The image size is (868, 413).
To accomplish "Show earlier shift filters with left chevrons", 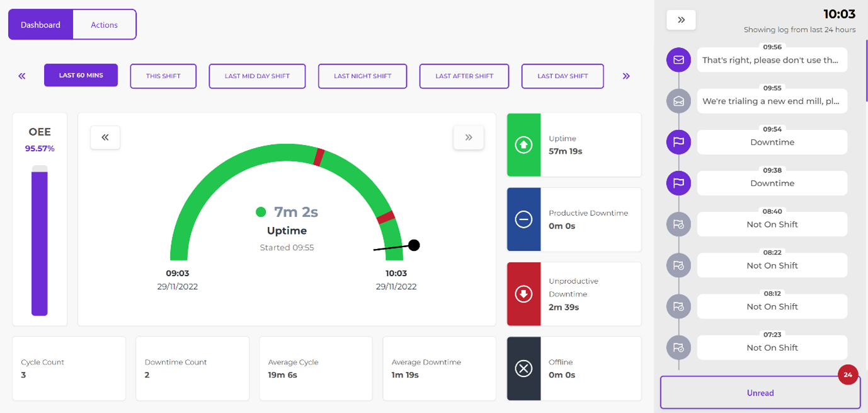I will pos(22,76).
